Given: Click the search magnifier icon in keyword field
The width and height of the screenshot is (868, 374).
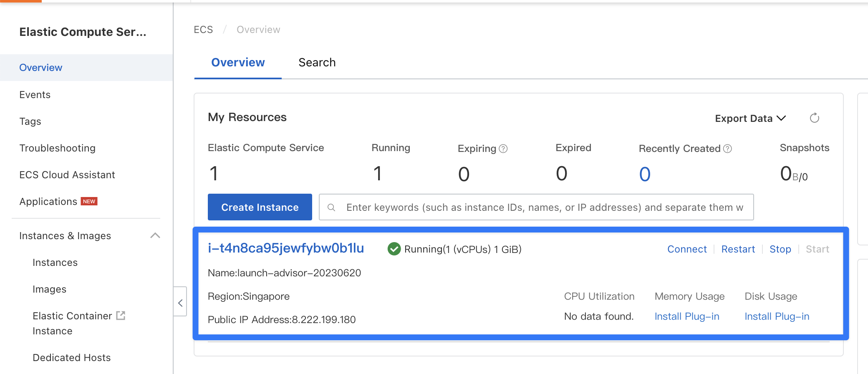Looking at the screenshot, I should (331, 207).
